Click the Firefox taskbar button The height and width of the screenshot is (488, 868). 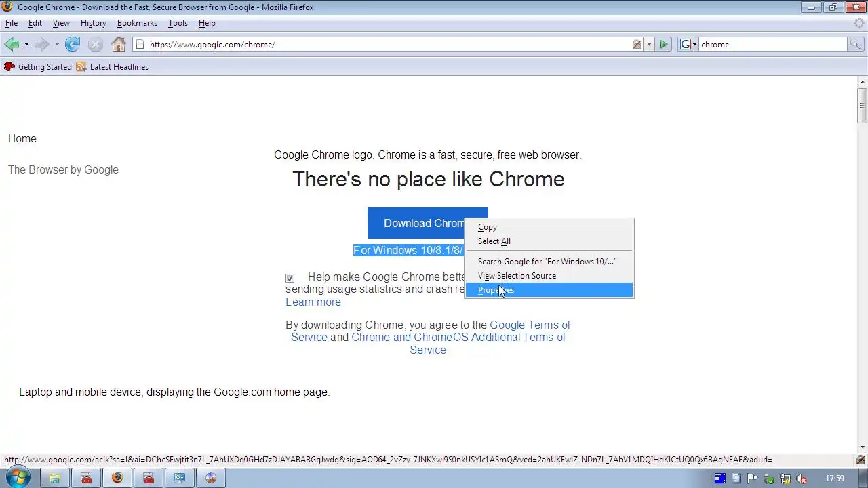tap(117, 479)
